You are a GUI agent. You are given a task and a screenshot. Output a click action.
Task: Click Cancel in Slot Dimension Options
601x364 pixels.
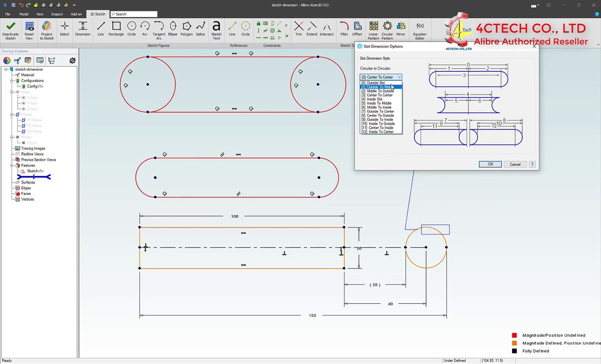point(515,164)
